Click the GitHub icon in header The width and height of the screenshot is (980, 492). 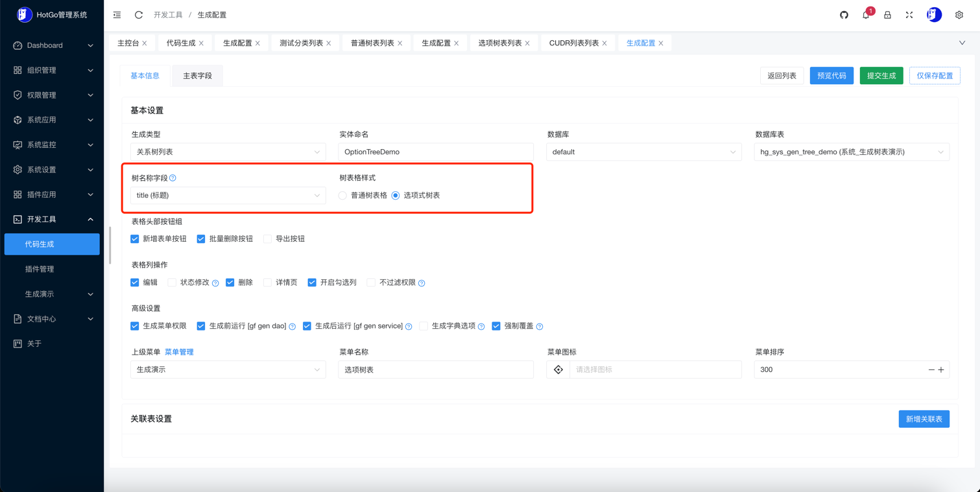(x=844, y=15)
